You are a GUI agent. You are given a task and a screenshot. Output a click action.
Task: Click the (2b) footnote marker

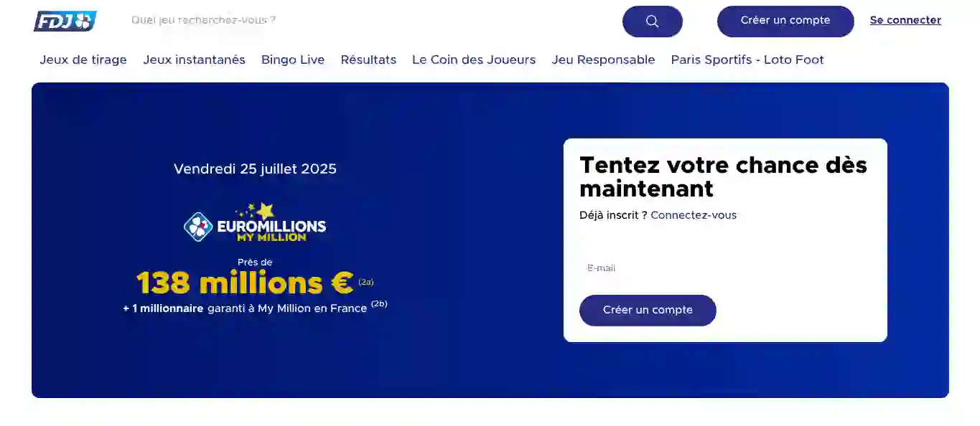pos(379,303)
